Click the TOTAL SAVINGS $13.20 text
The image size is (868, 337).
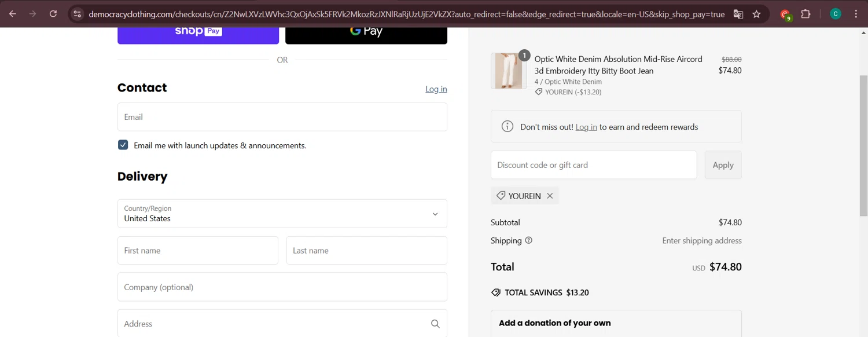coord(547,292)
